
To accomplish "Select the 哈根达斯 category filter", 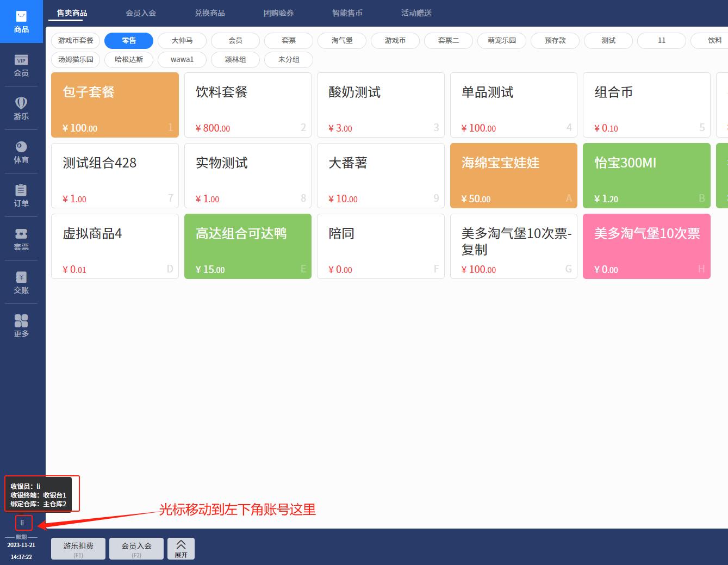I will (129, 60).
